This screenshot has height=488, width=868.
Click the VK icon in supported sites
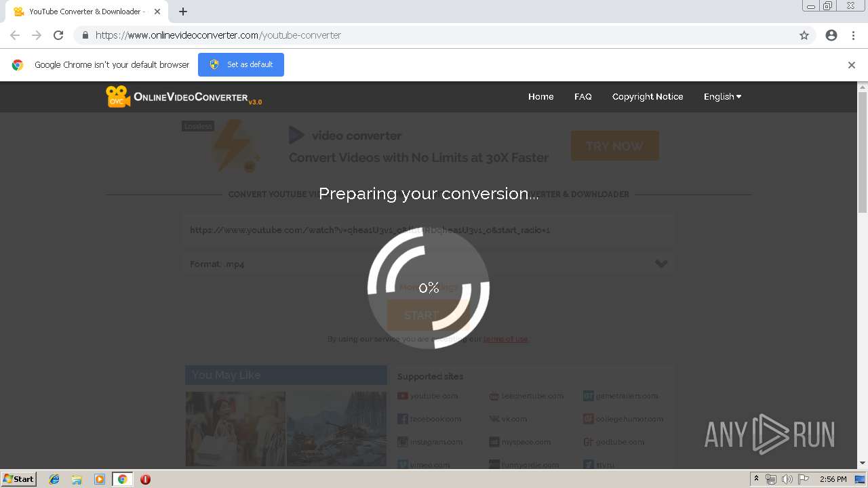(494, 419)
